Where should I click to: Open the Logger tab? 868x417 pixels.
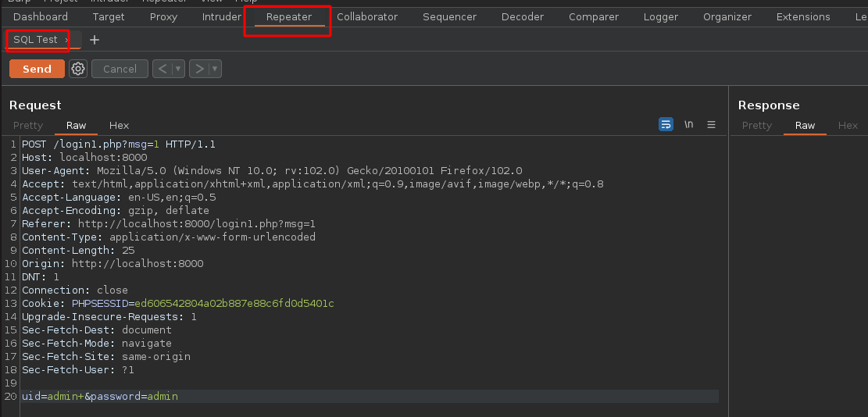click(661, 16)
